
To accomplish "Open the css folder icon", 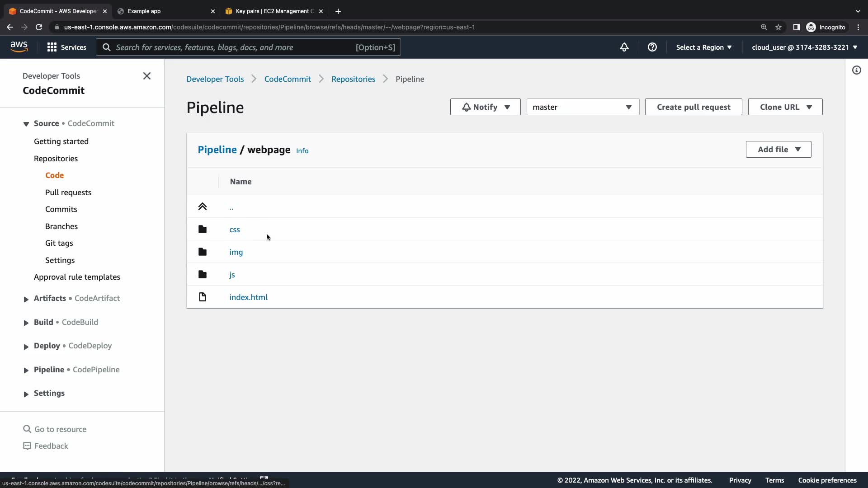I will tap(203, 229).
